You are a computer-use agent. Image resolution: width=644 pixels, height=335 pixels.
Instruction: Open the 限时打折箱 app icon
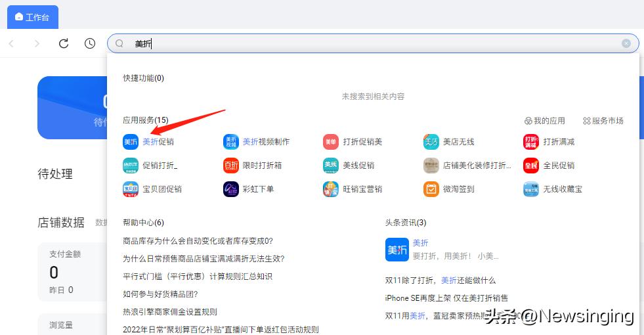point(231,166)
